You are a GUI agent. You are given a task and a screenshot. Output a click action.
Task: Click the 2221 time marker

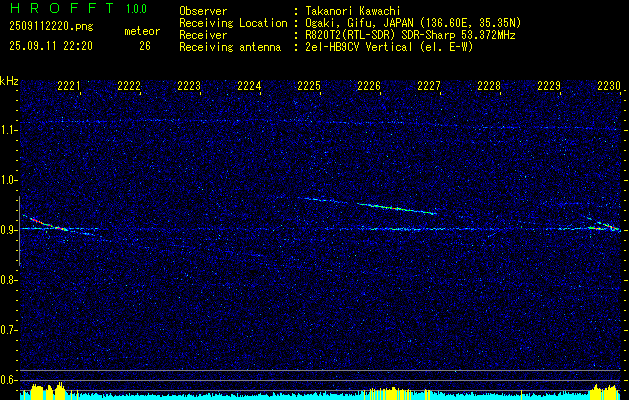69,85
